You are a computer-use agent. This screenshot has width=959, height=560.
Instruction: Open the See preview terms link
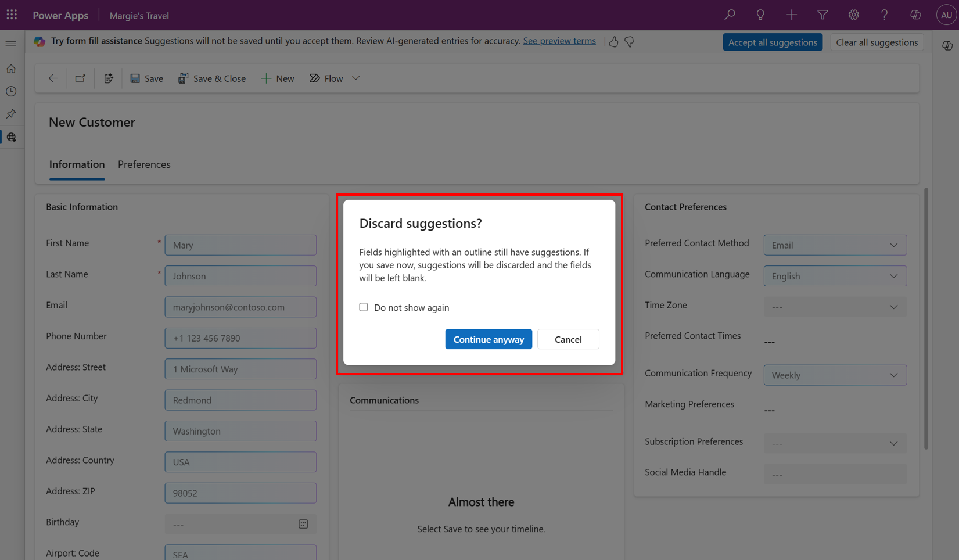click(x=559, y=41)
